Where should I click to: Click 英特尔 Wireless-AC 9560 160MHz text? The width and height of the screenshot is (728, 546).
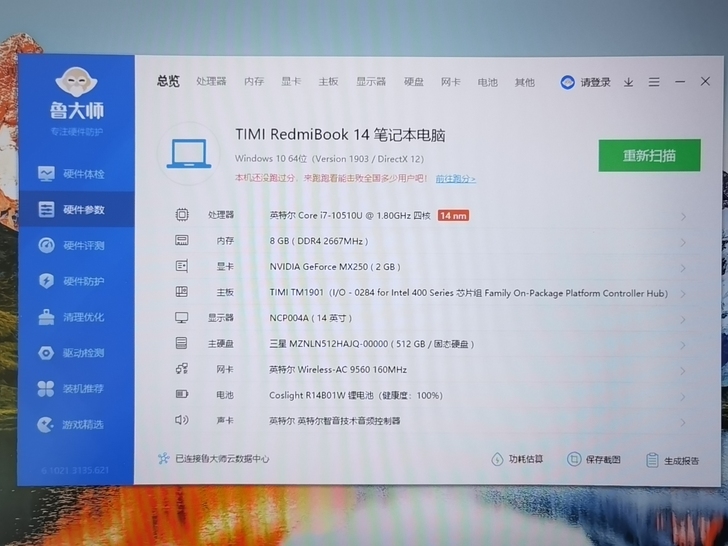coord(338,370)
